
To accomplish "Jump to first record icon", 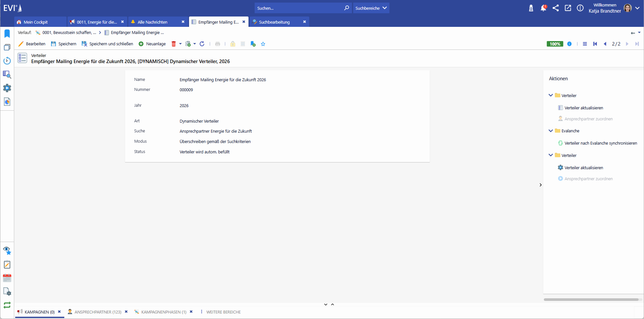I will click(x=595, y=44).
